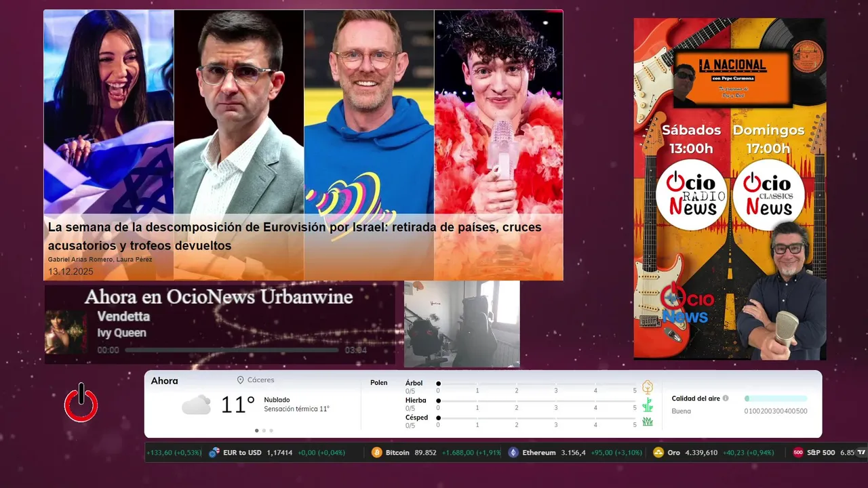Screen dimensions: 868x488
Task: Click the EUR to USD ticker icon
Action: tap(214, 452)
